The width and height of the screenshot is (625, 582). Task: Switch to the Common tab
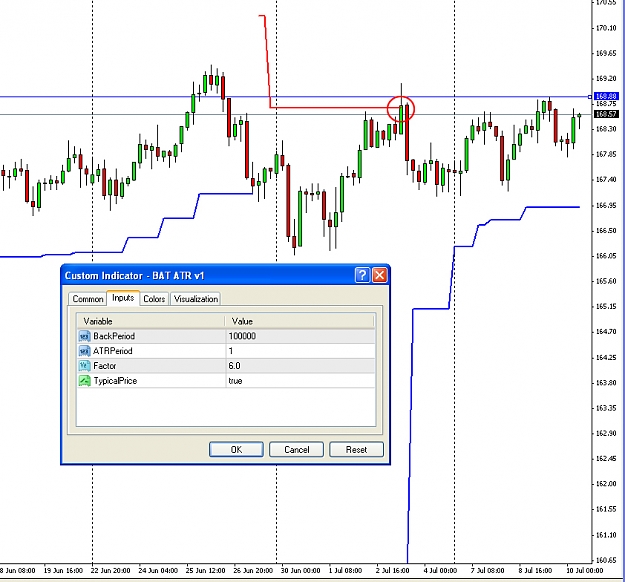coord(87,299)
